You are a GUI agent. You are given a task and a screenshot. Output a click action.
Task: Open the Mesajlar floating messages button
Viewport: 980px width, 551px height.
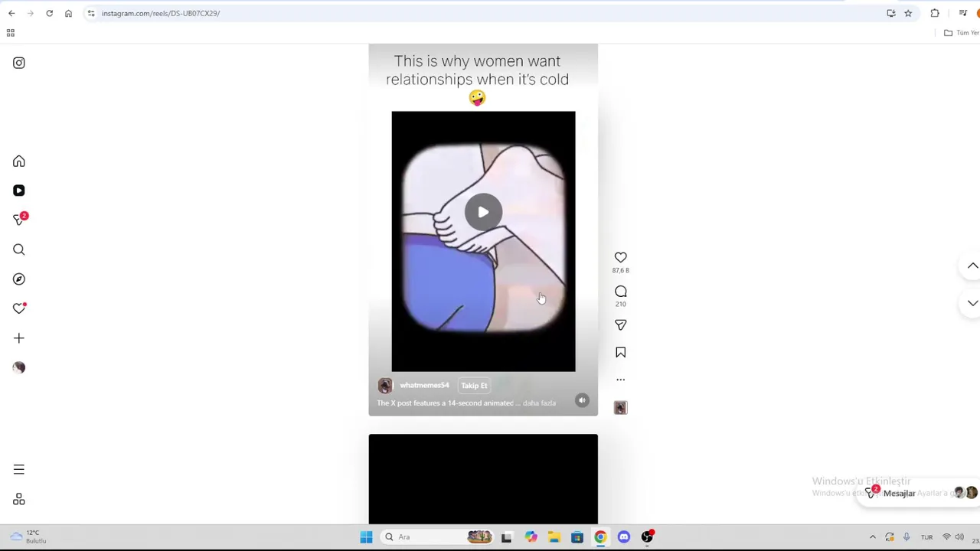pos(919,494)
